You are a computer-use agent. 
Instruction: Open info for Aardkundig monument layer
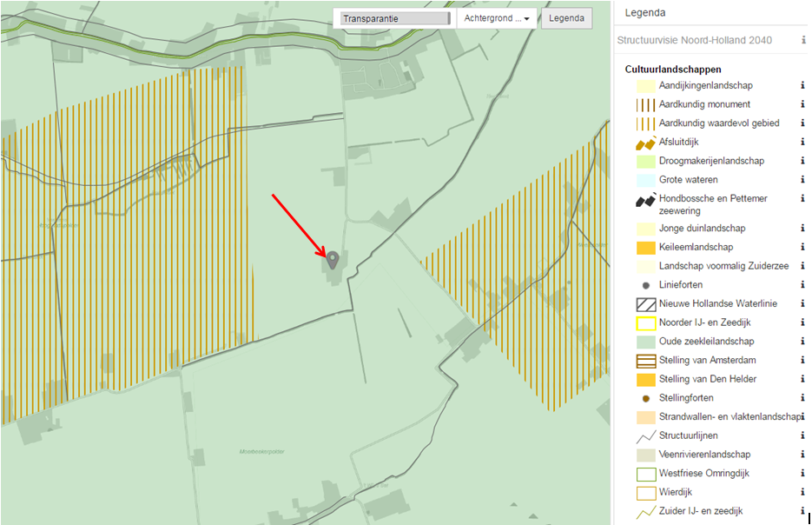point(802,104)
